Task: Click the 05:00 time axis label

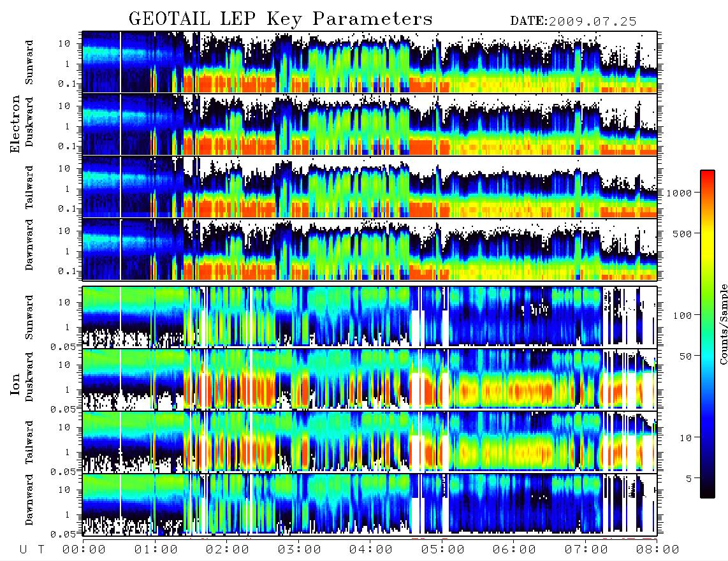Action: [443, 550]
